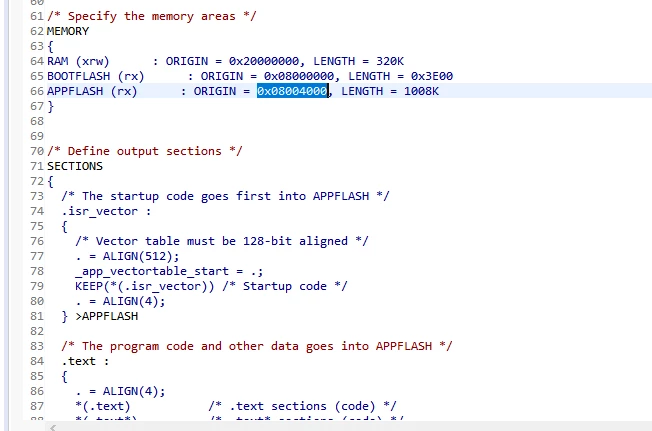Place cursor in RAM origin 0x20000000

coord(264,61)
